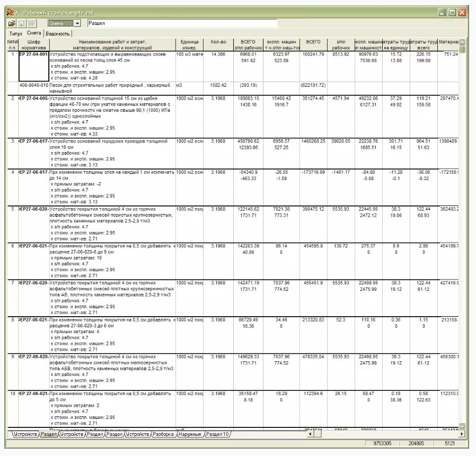Click quantity value 1582.42
Screen dimensions: 476x456
[218, 85]
